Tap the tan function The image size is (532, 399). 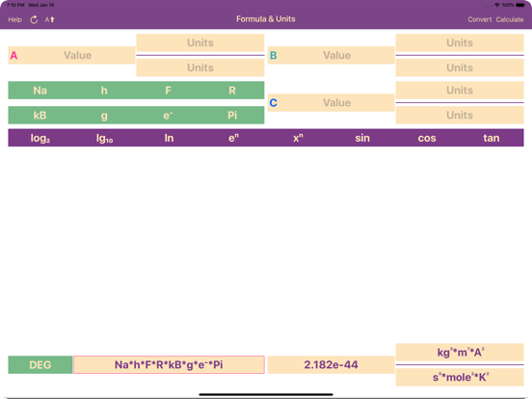(492, 138)
